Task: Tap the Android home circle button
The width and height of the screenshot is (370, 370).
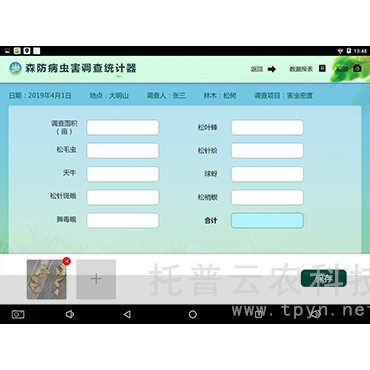Action: (193, 314)
